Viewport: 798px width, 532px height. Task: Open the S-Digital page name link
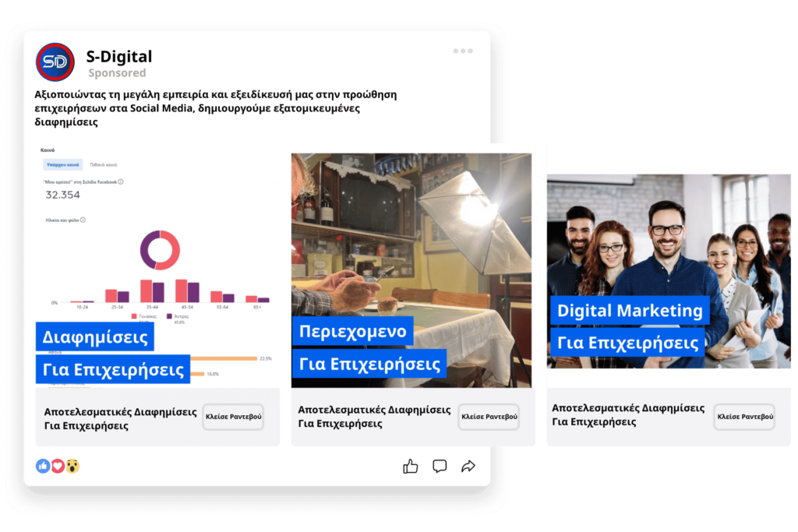119,56
